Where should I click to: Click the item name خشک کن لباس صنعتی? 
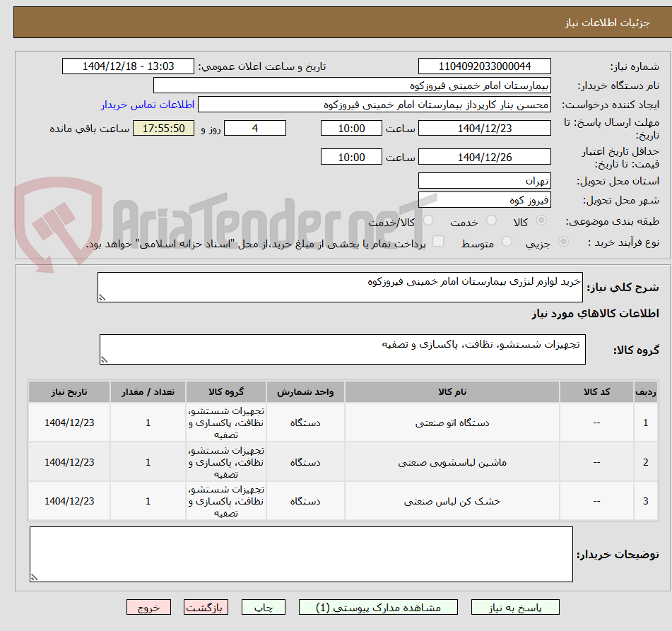452,501
